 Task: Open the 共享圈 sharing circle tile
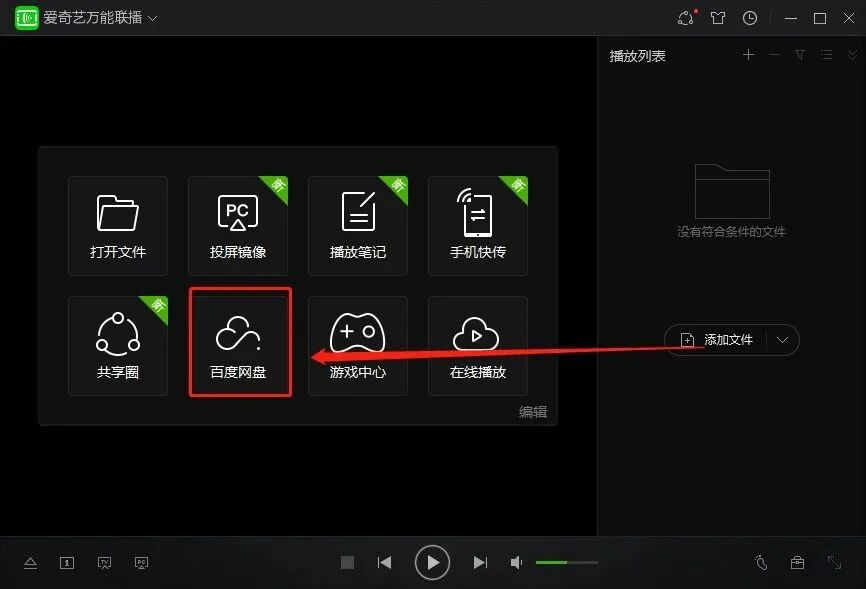click(118, 346)
